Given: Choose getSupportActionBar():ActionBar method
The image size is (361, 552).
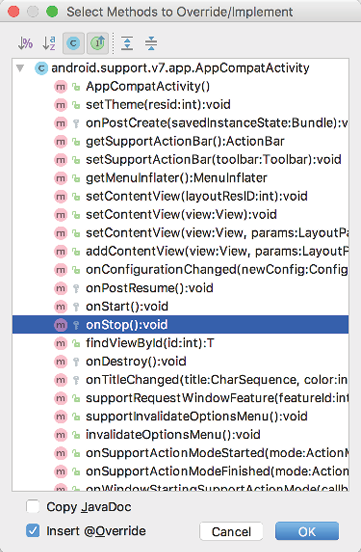Looking at the screenshot, I should 180,142.
